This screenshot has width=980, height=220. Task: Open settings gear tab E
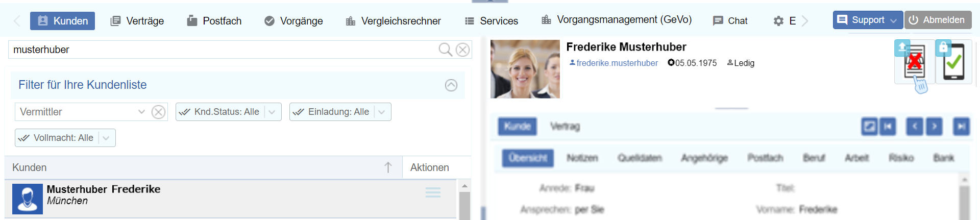coord(785,21)
